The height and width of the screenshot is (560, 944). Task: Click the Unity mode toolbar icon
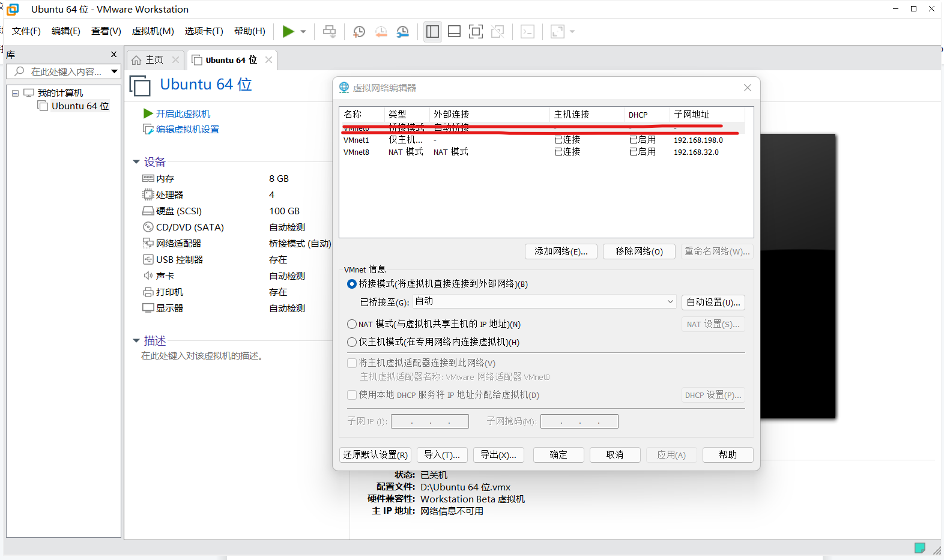(x=498, y=31)
